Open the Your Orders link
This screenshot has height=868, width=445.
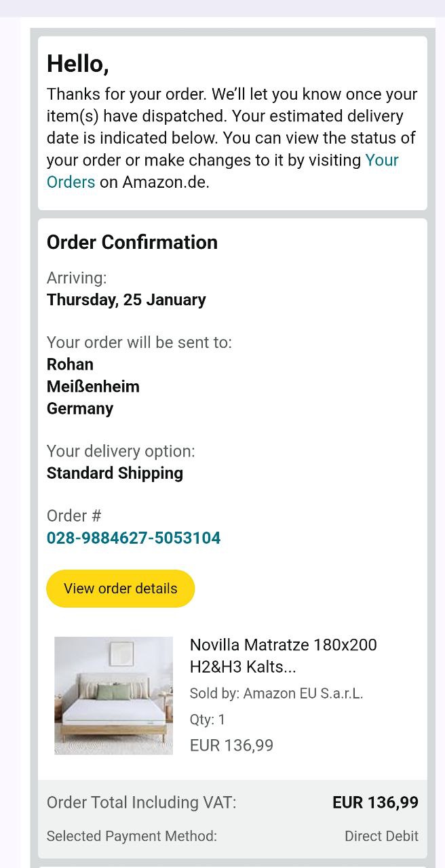click(381, 161)
